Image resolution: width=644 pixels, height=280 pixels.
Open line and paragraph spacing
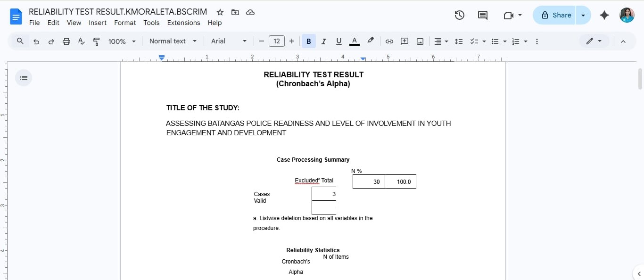459,41
